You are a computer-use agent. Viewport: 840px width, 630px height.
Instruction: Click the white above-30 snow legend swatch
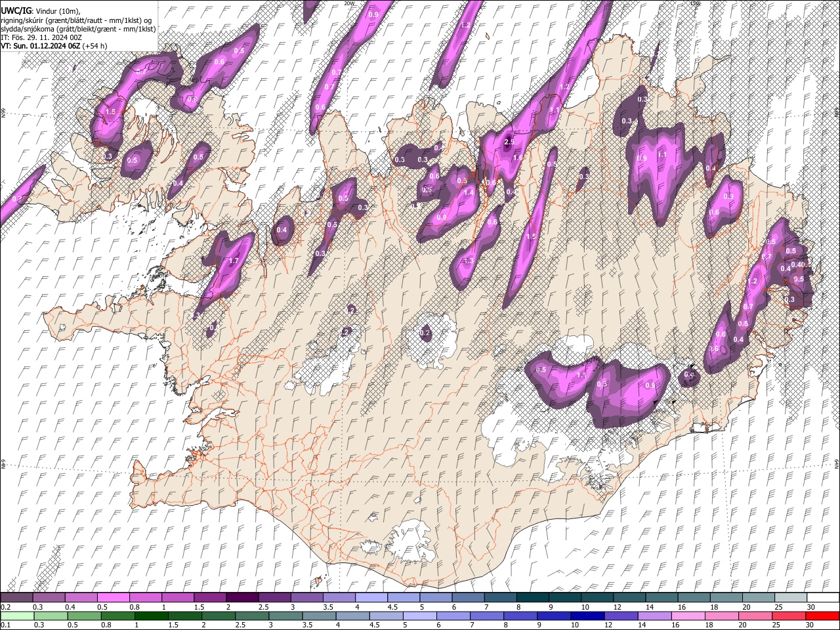(x=823, y=598)
